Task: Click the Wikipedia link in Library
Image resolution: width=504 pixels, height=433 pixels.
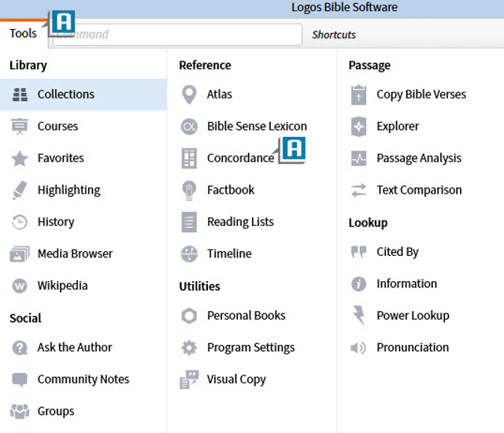Action: pyautogui.click(x=62, y=286)
